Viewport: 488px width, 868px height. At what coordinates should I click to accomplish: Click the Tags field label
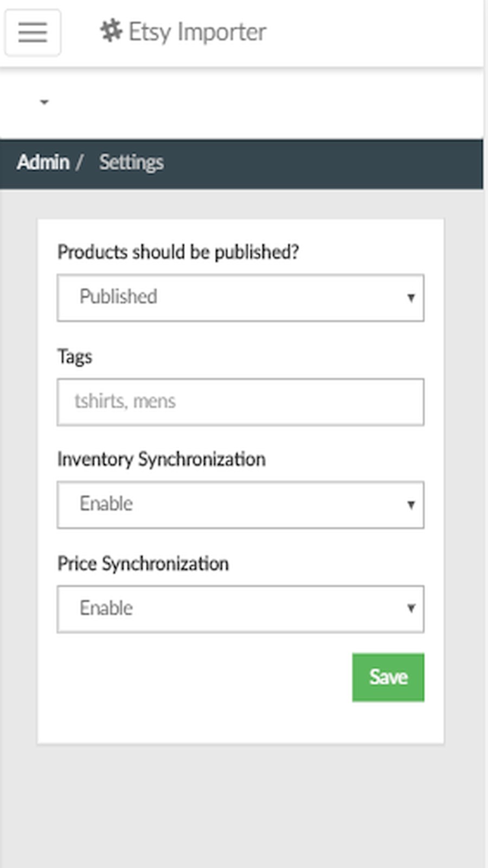pos(74,356)
